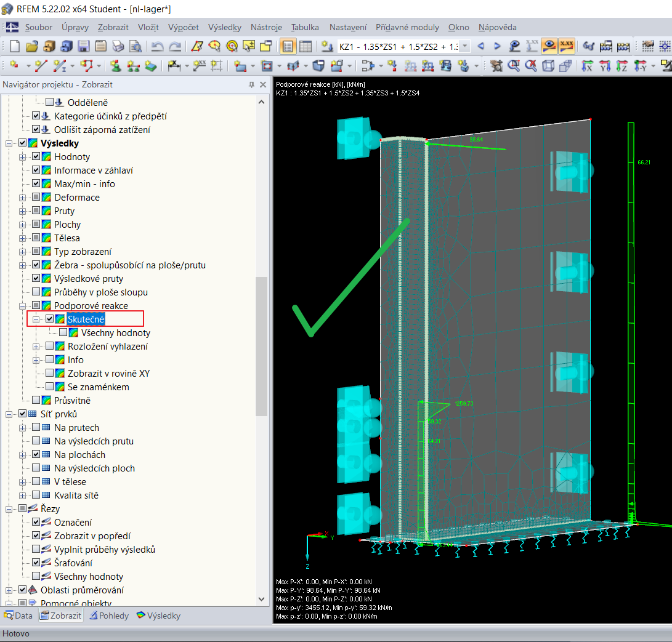Viewport: 672px width, 642px height.
Task: Go to next load case arrow
Action: [x=498, y=46]
